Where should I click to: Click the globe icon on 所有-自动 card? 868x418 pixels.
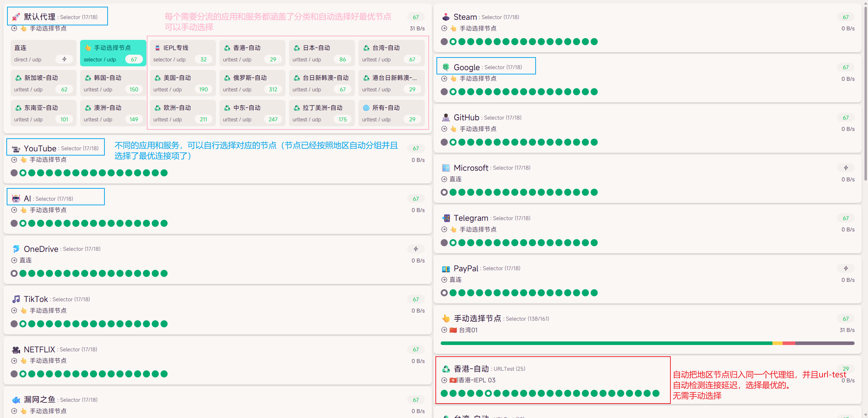coord(366,108)
